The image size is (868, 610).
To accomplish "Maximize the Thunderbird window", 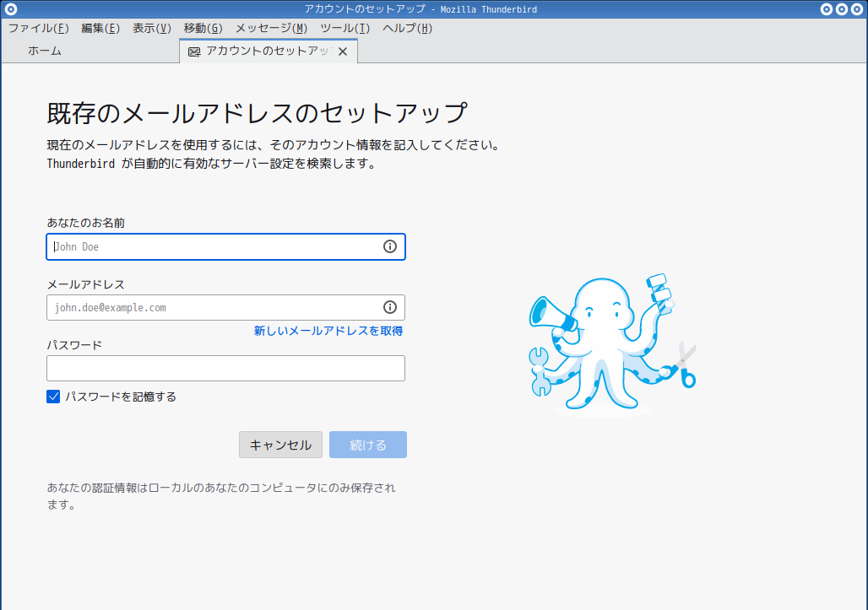I will (842, 8).
